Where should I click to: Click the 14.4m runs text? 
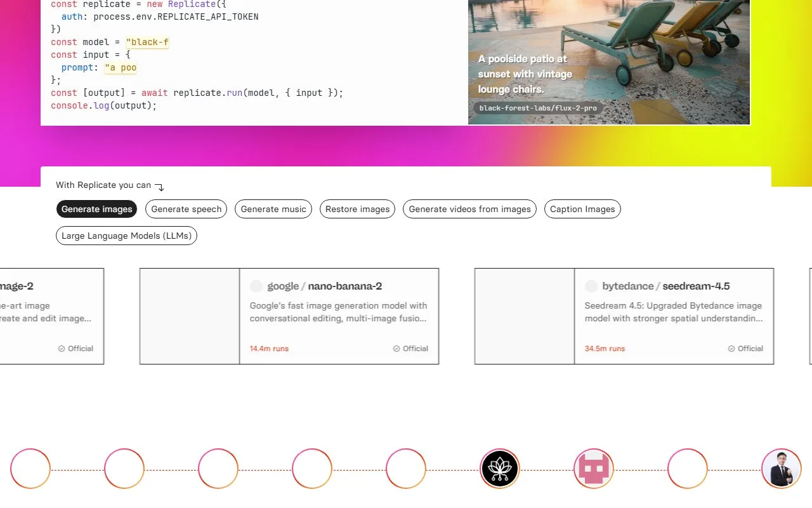click(x=269, y=349)
